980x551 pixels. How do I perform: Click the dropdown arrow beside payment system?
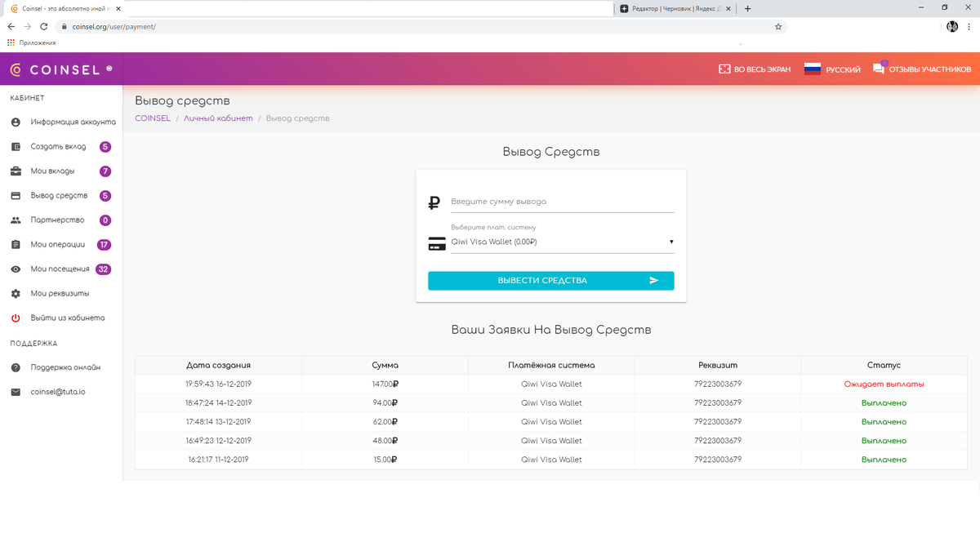(x=670, y=242)
